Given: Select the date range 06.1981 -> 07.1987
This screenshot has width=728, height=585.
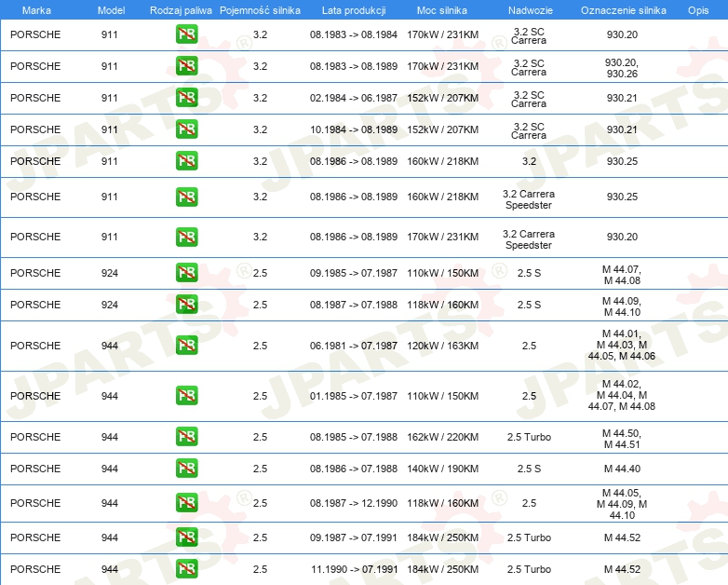Looking at the screenshot, I should [354, 346].
